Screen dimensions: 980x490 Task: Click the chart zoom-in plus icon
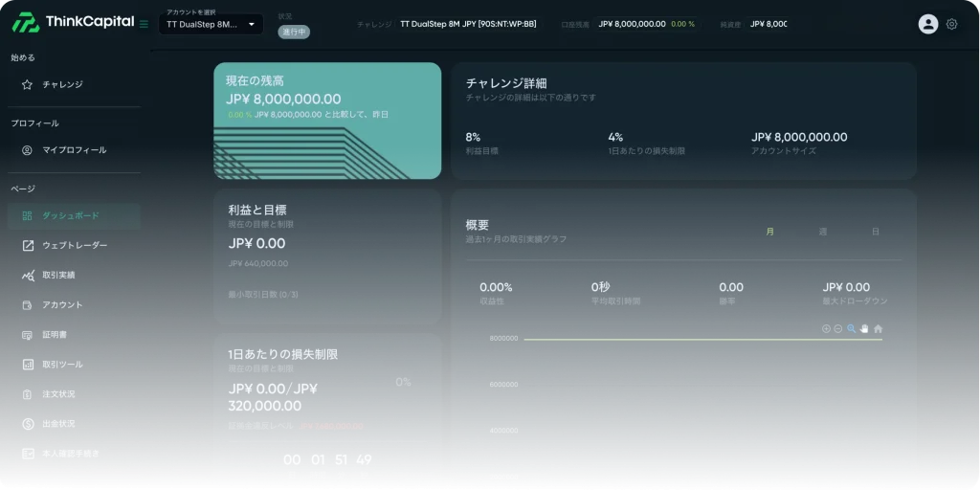pos(826,328)
